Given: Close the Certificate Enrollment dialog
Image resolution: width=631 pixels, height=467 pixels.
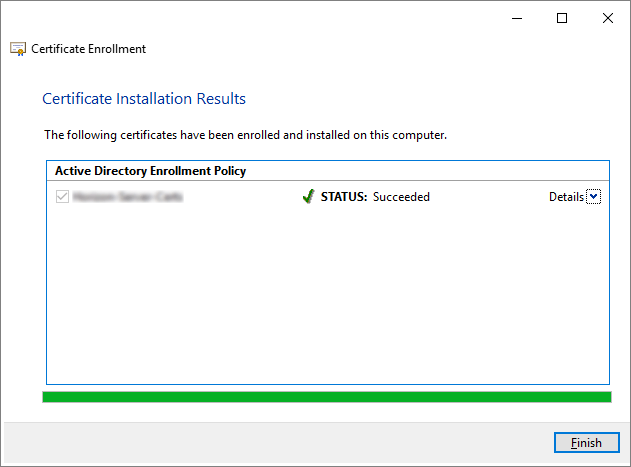Looking at the screenshot, I should [607, 18].
